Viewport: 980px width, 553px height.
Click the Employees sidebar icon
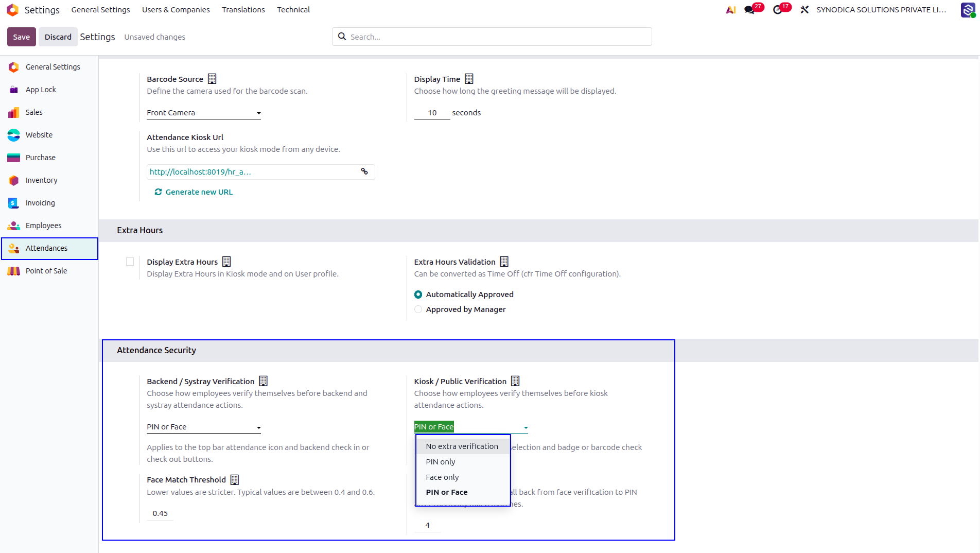pos(14,226)
